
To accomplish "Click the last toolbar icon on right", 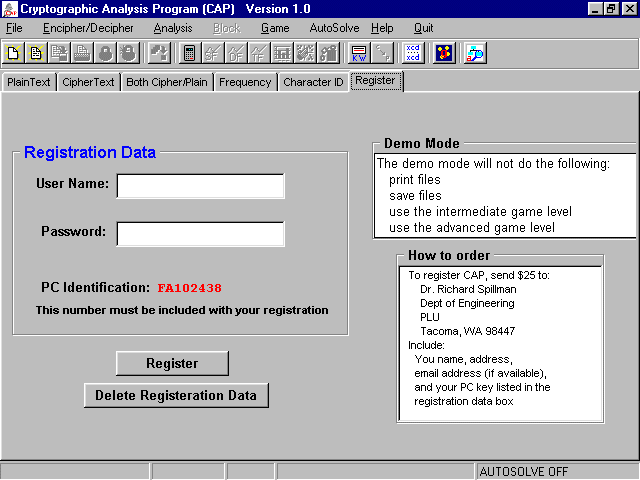I will click(474, 53).
